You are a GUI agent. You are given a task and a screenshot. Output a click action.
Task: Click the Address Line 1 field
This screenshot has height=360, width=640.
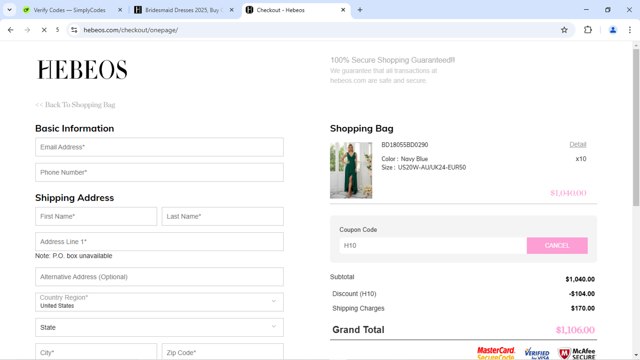(159, 242)
